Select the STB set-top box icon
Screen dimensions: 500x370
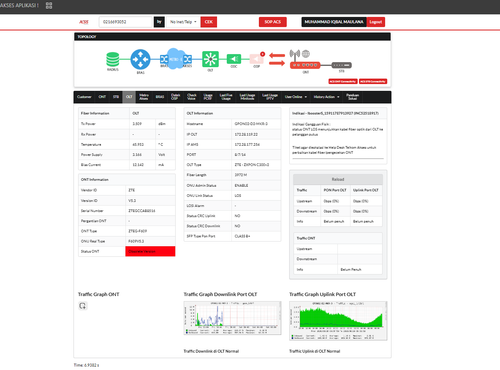341,65
